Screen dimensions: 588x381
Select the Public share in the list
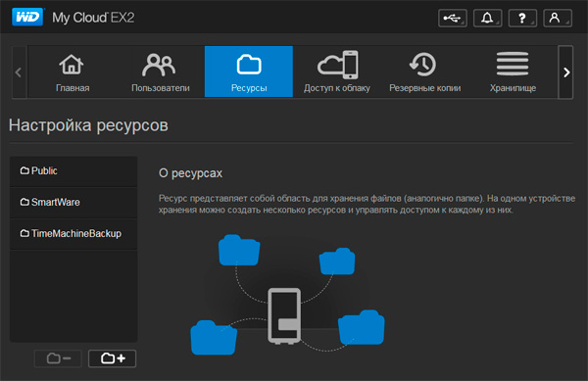tap(73, 171)
